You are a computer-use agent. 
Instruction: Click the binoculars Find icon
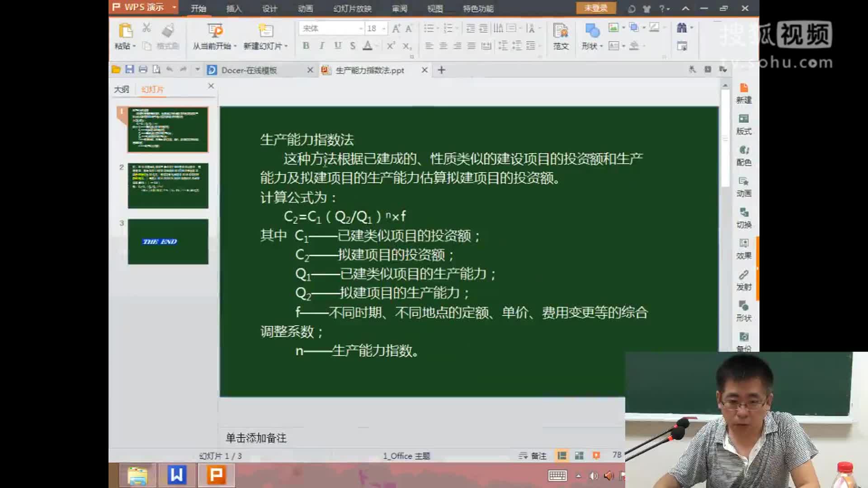click(x=682, y=28)
